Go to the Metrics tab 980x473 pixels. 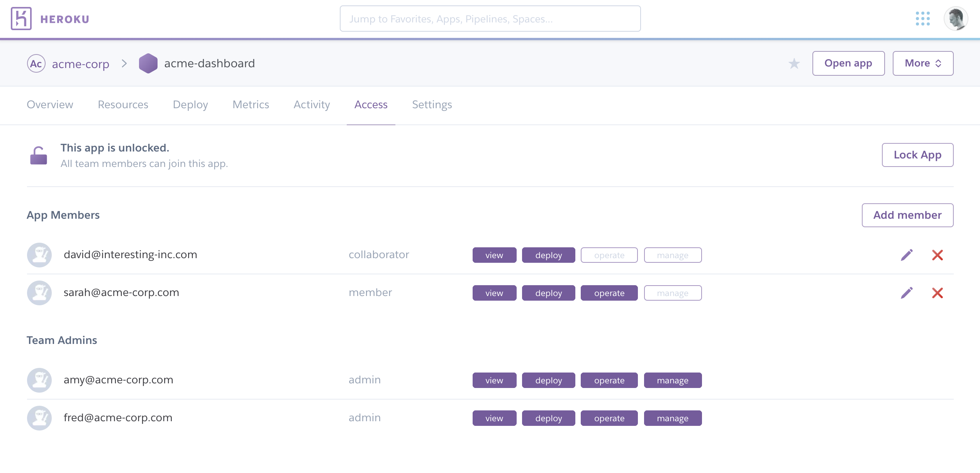pos(251,105)
